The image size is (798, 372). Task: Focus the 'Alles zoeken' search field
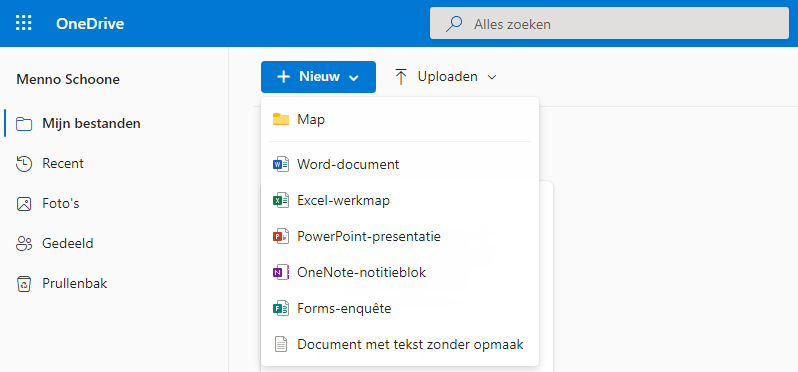tap(609, 23)
